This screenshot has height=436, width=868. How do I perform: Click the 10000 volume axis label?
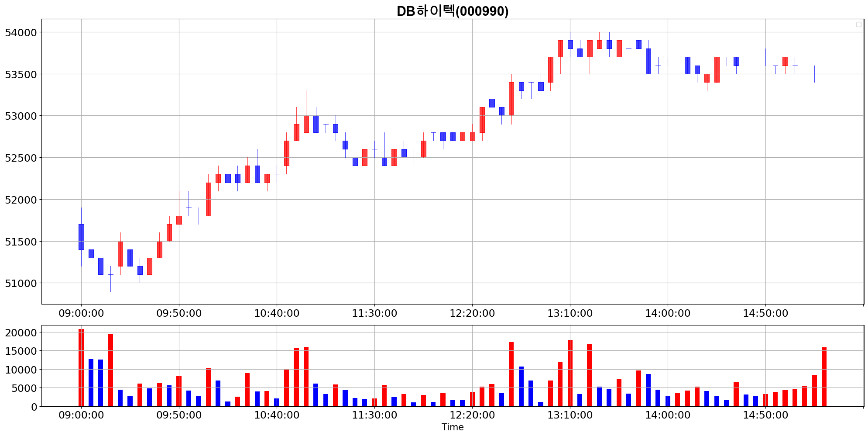[x=21, y=370]
